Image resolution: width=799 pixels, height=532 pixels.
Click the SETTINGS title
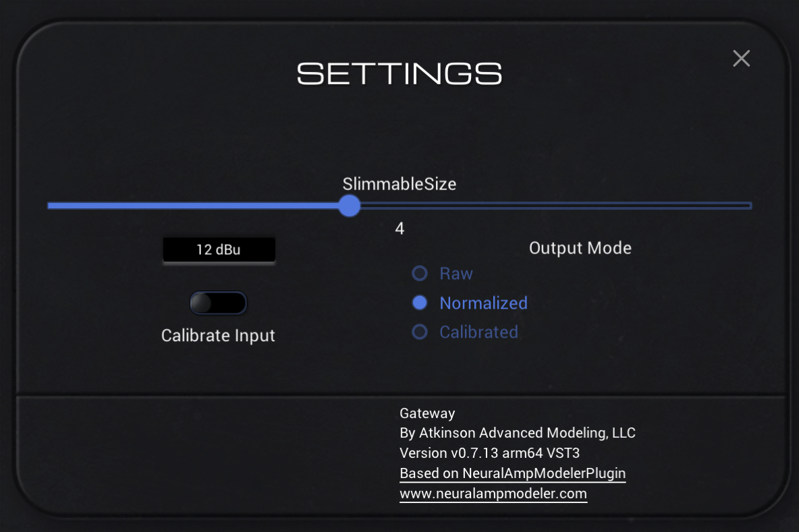(399, 73)
